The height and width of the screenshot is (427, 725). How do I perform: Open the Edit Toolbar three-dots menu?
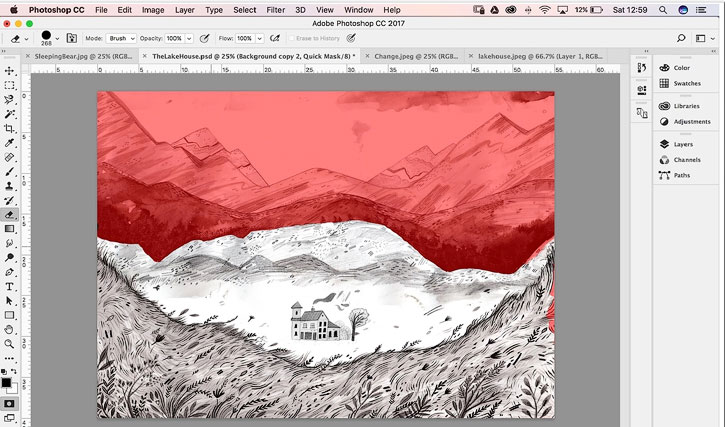click(x=9, y=358)
